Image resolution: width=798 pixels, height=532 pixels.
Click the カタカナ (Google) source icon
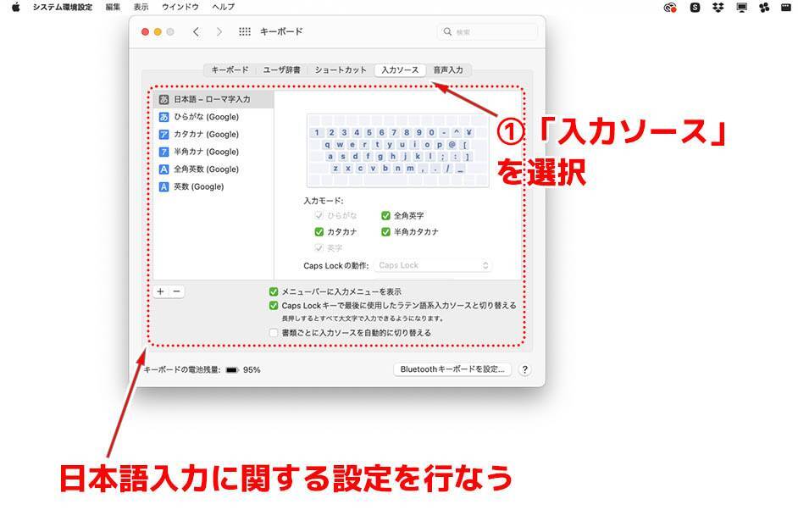(x=163, y=135)
